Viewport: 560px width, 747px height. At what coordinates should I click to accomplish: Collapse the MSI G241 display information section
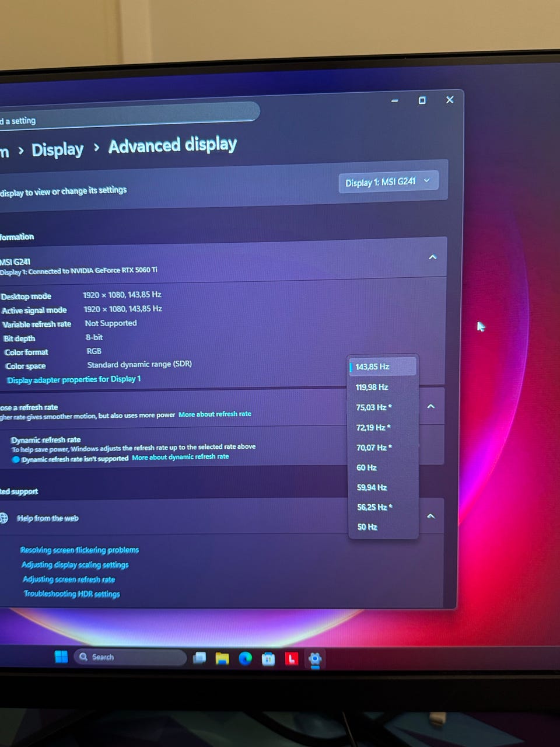point(432,257)
